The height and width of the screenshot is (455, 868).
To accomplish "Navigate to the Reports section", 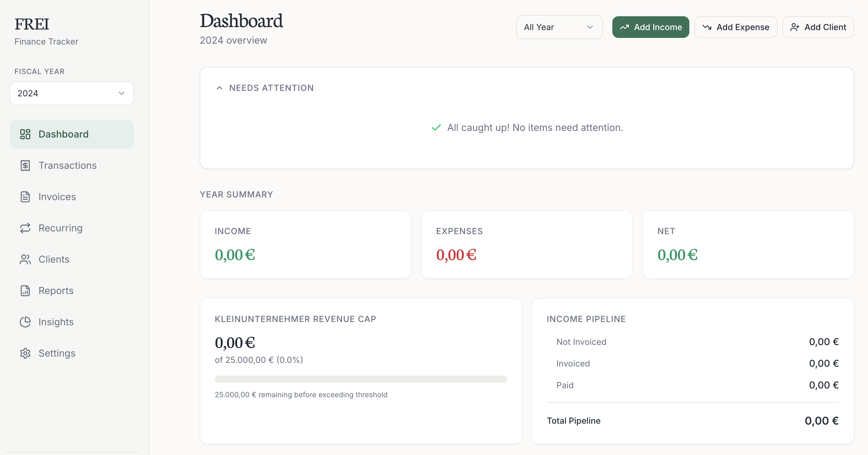I will point(56,290).
